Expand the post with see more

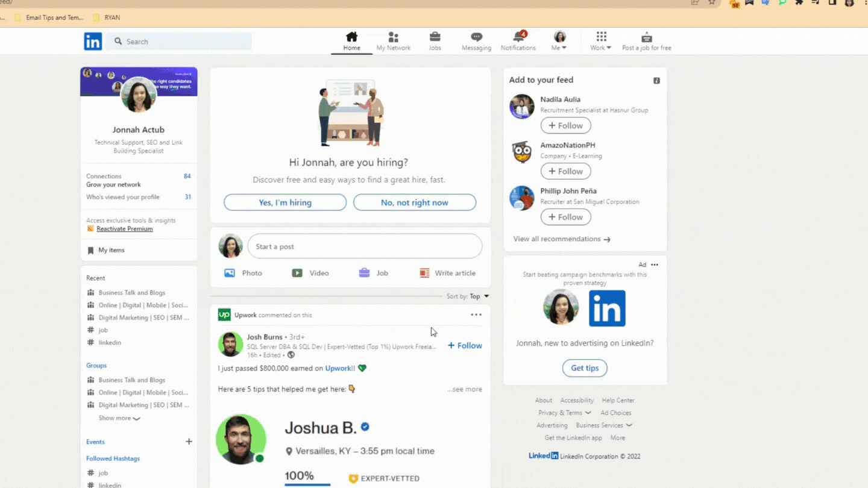tap(465, 389)
